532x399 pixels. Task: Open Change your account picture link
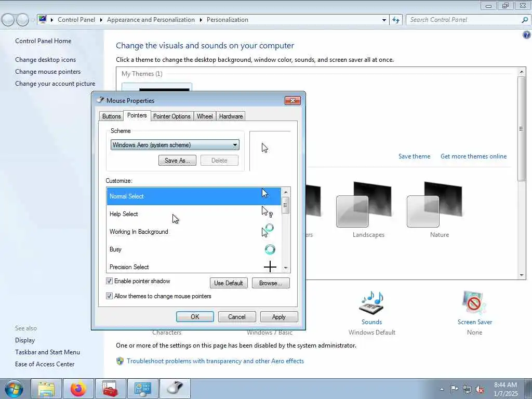click(55, 84)
